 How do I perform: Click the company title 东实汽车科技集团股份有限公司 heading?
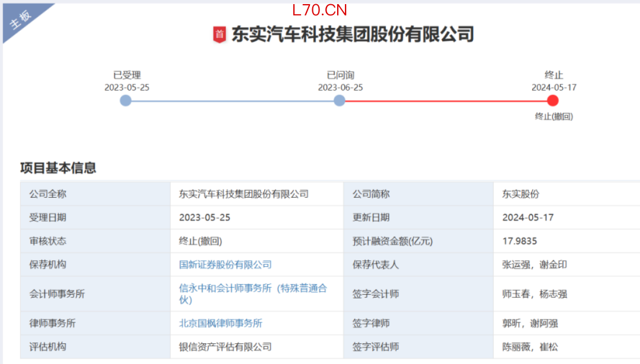353,34
